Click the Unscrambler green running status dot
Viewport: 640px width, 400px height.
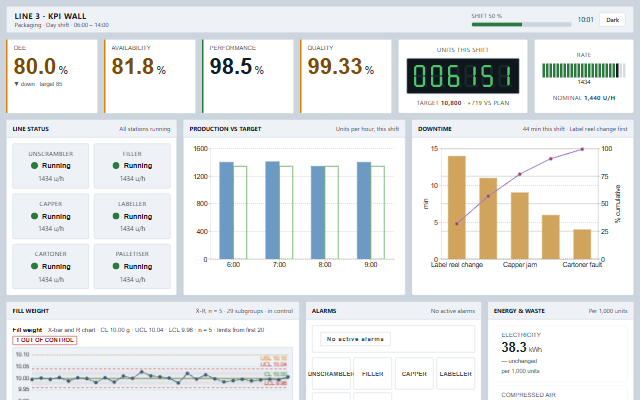[x=34, y=165]
